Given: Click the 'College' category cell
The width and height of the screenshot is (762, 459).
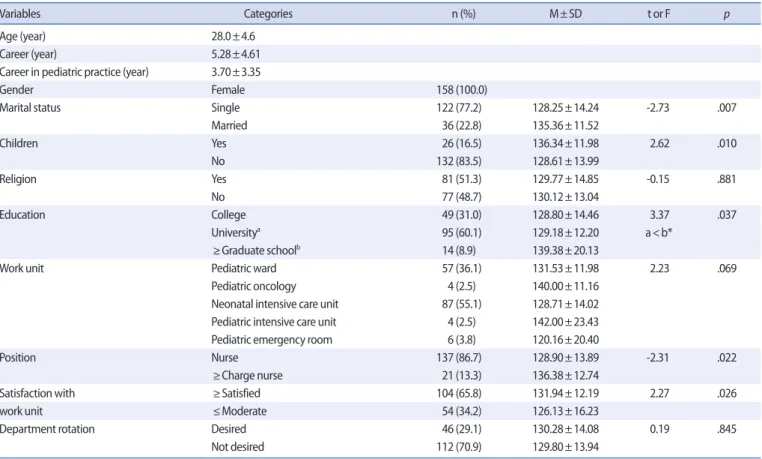Looking at the screenshot, I should (x=228, y=215).
